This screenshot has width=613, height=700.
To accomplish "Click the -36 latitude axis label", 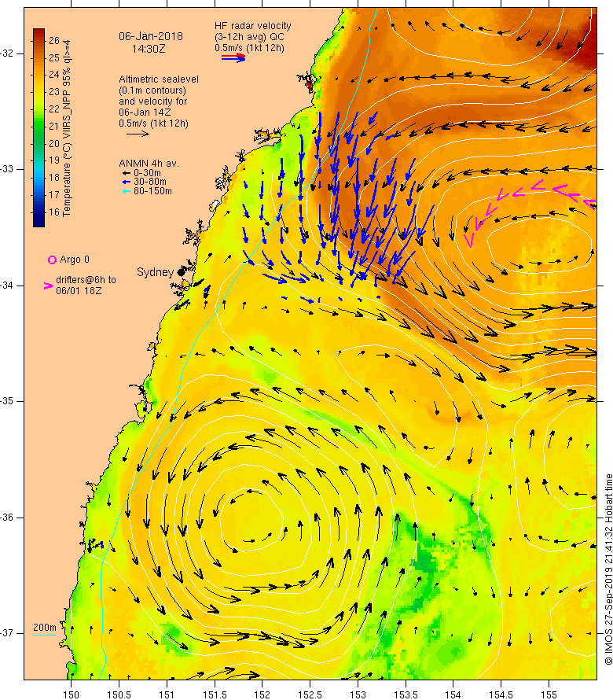I will [7, 518].
